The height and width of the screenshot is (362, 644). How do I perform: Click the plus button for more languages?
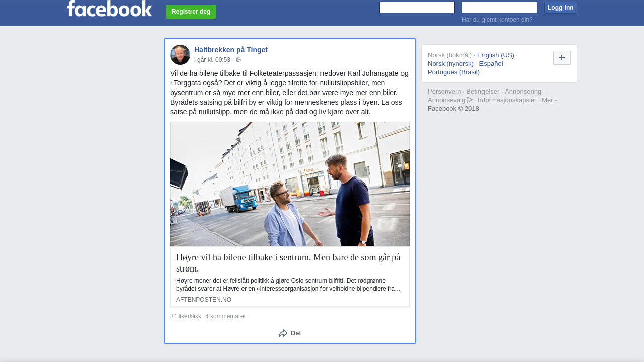coord(562,58)
